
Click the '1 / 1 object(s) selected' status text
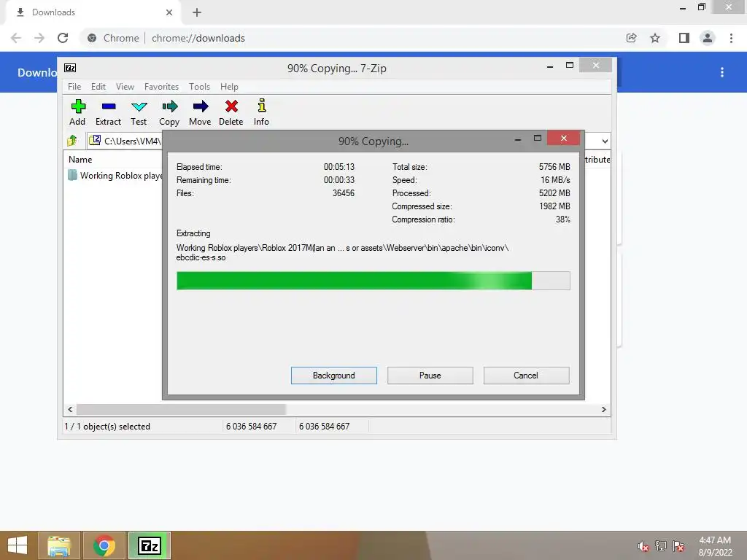click(107, 426)
